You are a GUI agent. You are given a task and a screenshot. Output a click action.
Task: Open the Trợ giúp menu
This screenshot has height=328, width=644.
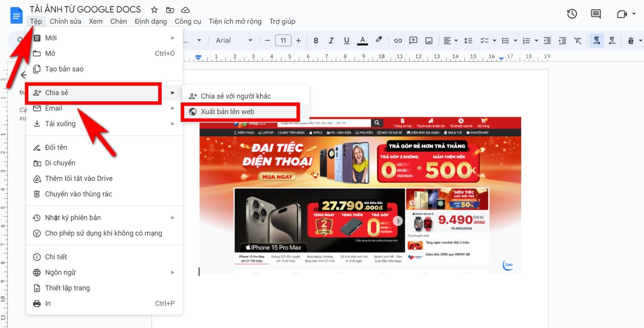[282, 21]
